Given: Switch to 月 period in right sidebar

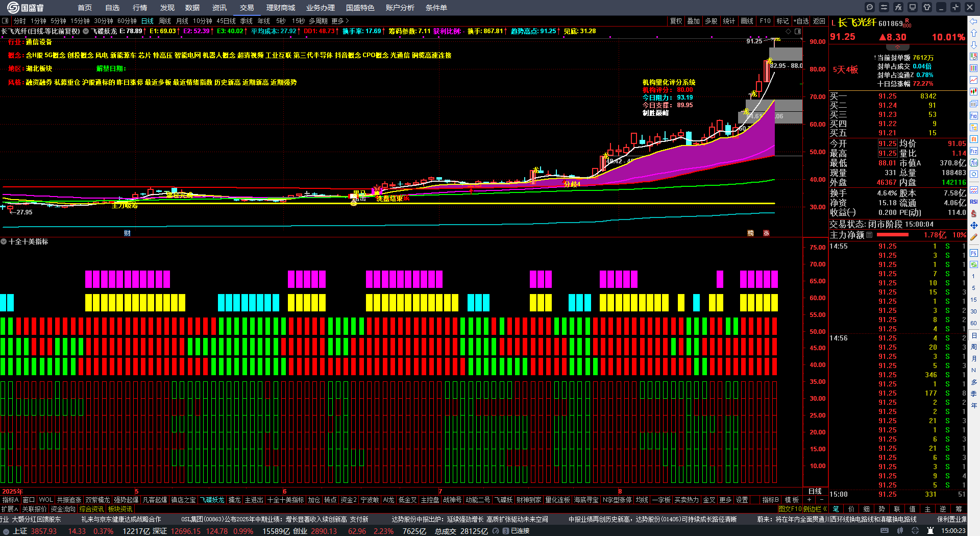Looking at the screenshot, I should point(974,359).
